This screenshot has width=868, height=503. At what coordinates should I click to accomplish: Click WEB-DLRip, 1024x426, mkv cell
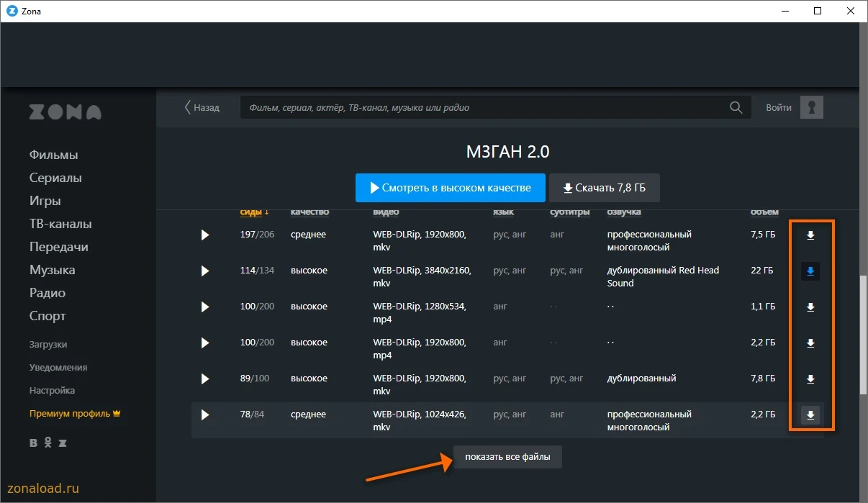420,421
